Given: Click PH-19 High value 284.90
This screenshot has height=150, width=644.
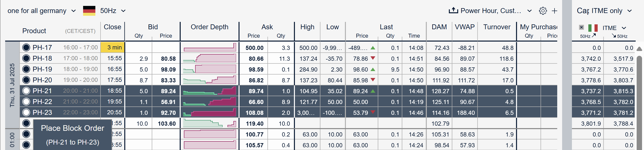Looking at the screenshot, I should [308, 69].
